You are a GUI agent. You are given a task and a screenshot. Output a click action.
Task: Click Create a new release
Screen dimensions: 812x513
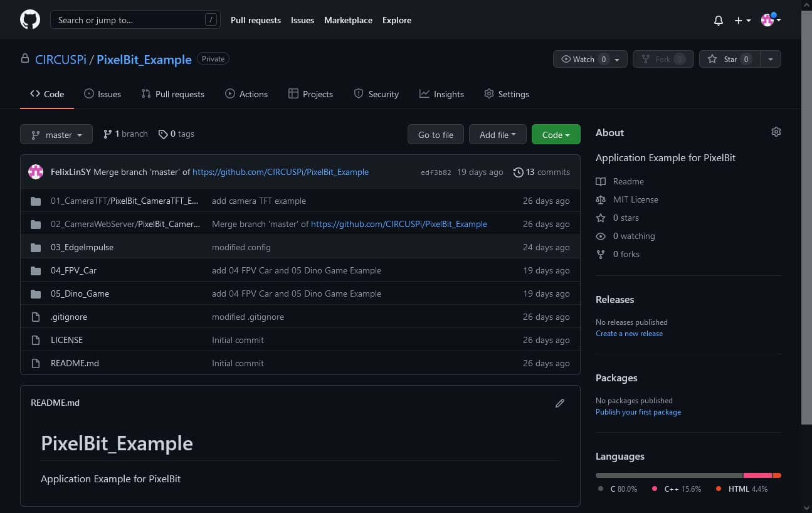pyautogui.click(x=629, y=334)
